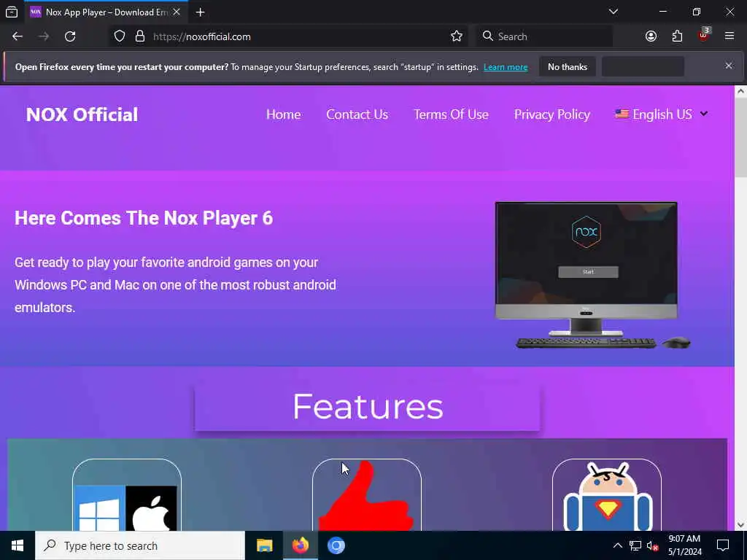
Task: Click the Firefox taskbar icon
Action: (x=300, y=545)
